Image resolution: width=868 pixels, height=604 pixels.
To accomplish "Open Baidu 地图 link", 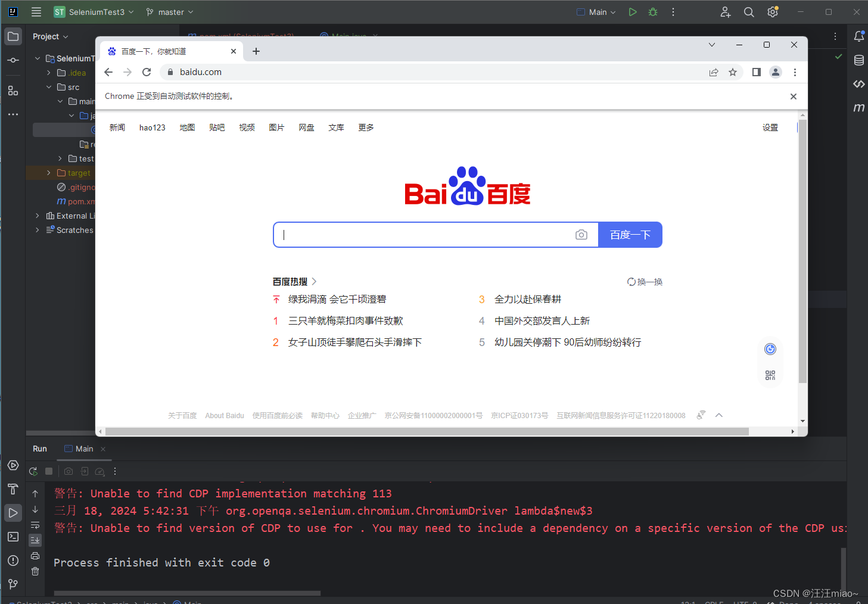I will point(188,127).
